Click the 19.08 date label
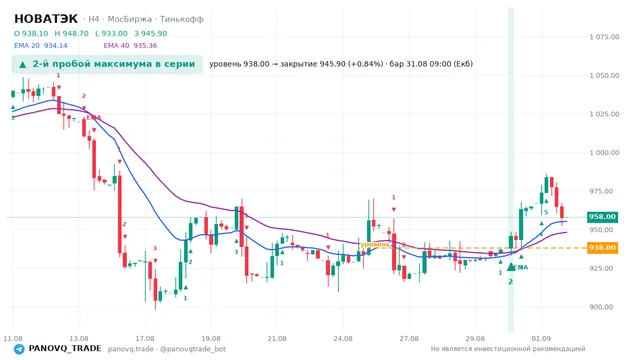This screenshot has height=360, width=640. click(x=211, y=338)
